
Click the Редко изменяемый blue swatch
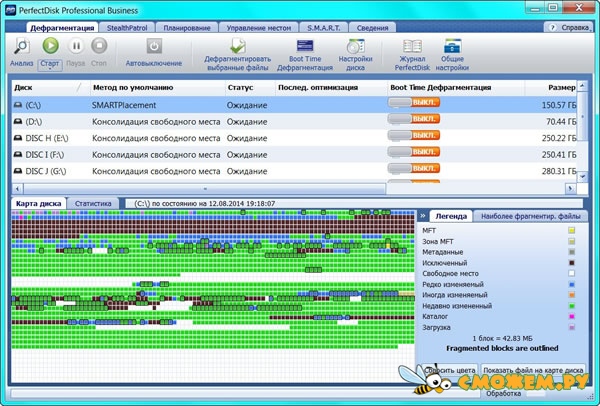pos(571,284)
